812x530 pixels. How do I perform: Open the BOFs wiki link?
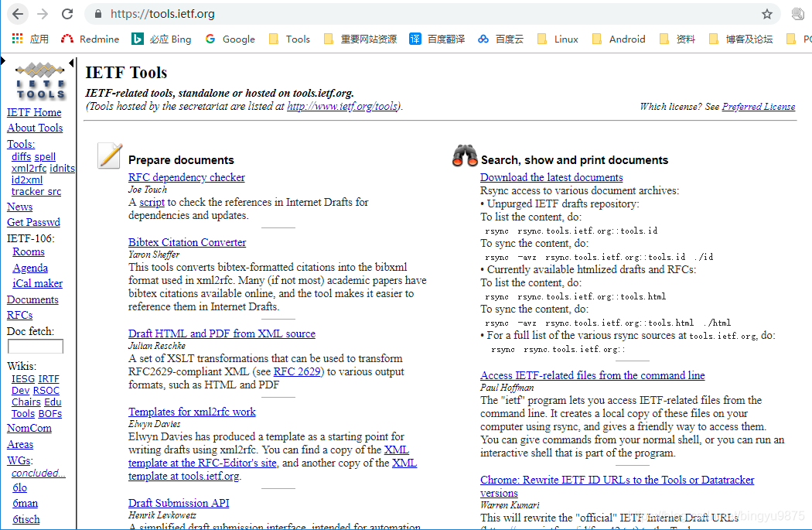coord(50,414)
